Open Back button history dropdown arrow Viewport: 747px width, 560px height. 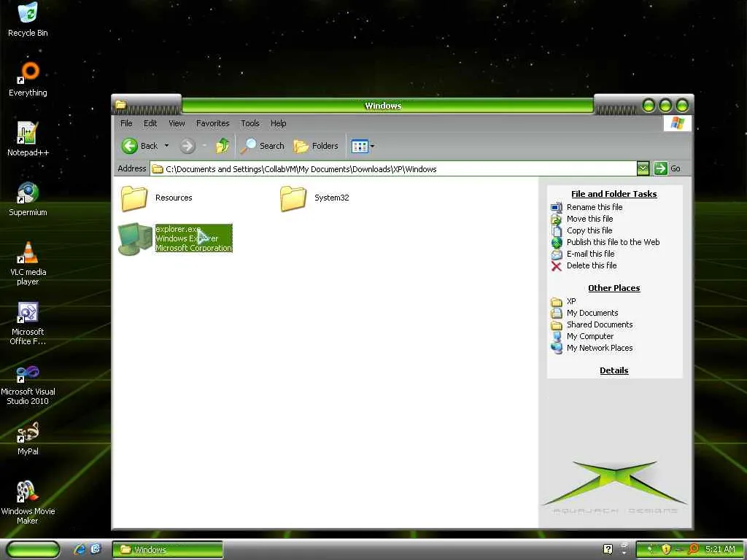tap(167, 146)
